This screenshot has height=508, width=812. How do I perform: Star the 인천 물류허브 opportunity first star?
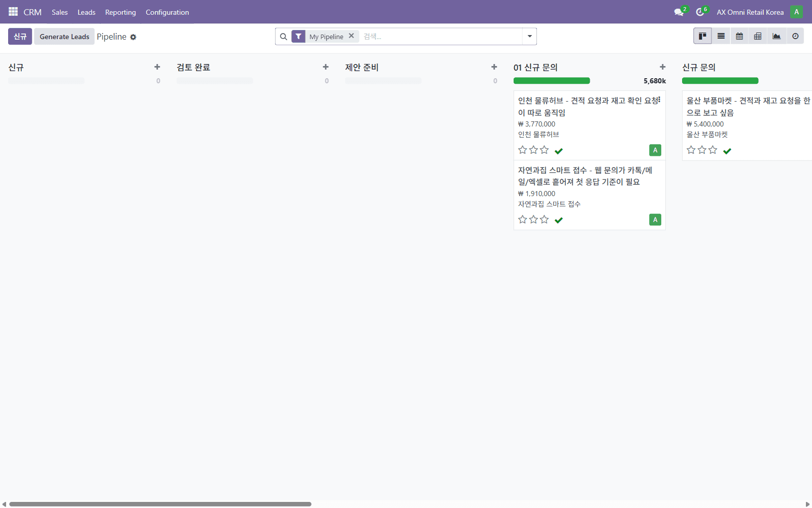[x=523, y=150]
